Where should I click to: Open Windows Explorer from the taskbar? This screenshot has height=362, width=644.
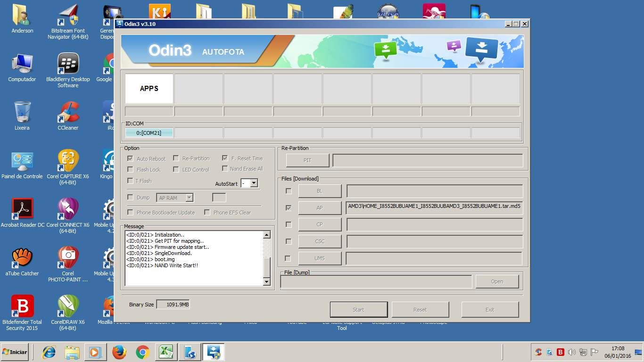[72, 352]
